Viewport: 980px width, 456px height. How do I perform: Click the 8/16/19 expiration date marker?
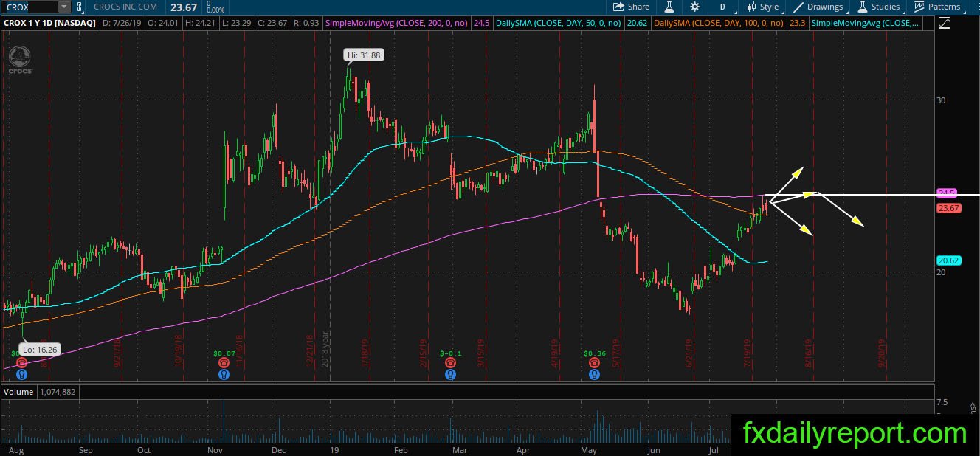[809, 353]
